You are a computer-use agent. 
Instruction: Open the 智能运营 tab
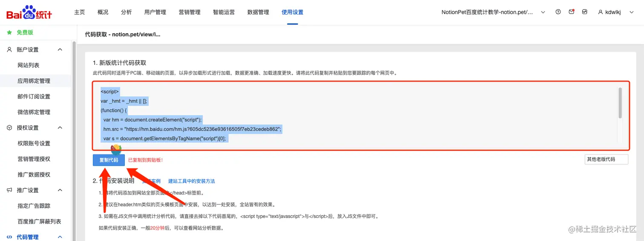tap(224, 12)
